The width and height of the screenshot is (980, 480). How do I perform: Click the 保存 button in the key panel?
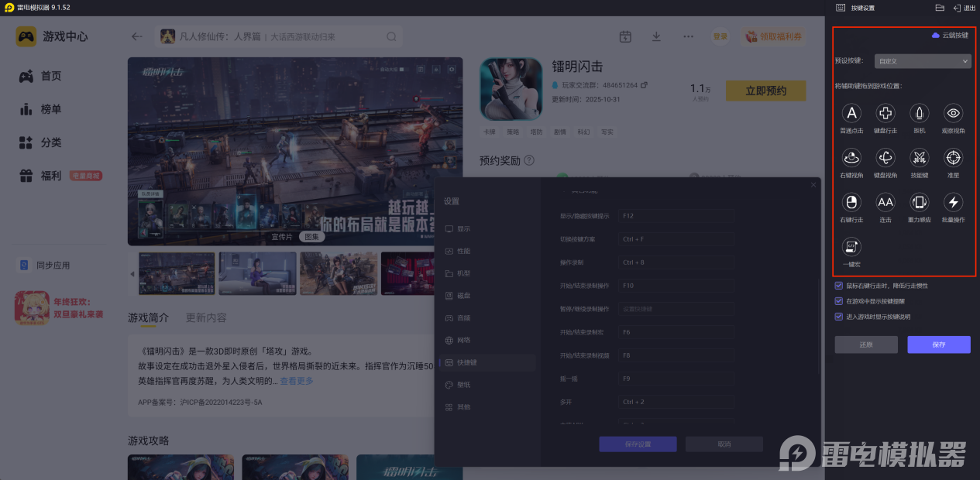tap(939, 345)
